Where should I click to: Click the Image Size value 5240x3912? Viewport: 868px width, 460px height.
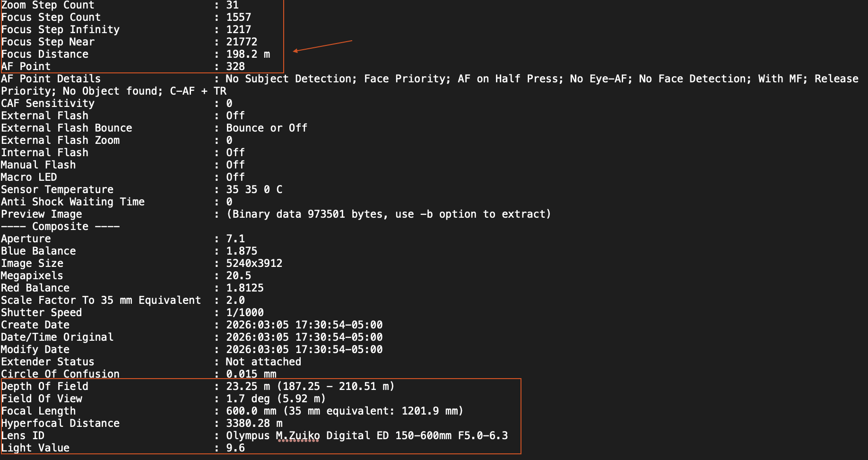pyautogui.click(x=254, y=264)
